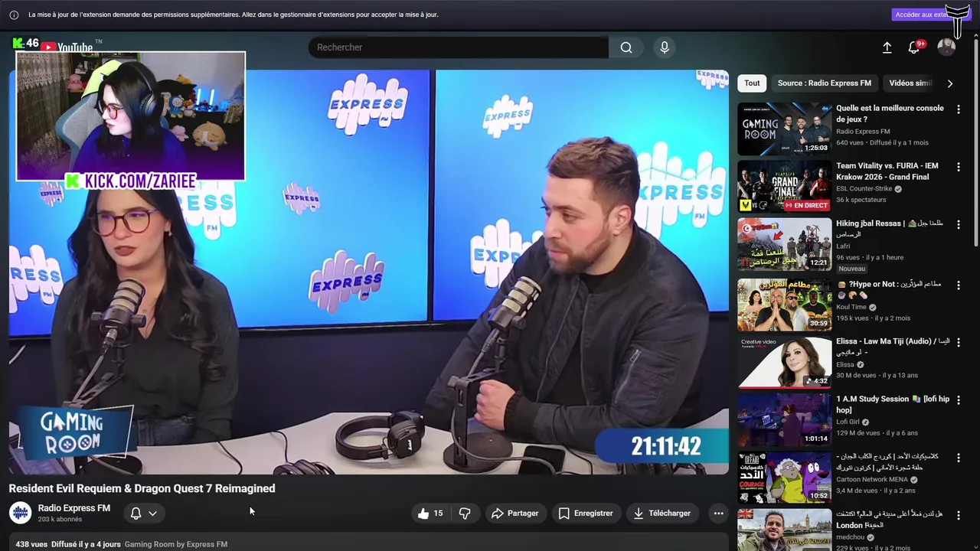This screenshot has height=551, width=980.
Task: Open the upload/create video icon
Action: [887, 47]
